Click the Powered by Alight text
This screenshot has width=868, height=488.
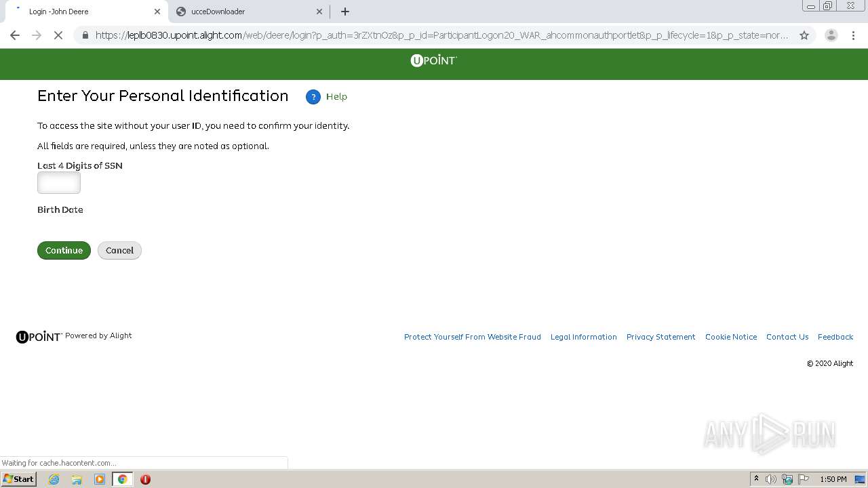click(x=98, y=335)
